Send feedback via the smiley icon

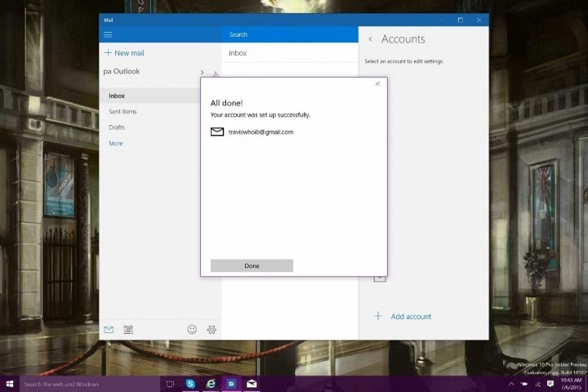192,329
